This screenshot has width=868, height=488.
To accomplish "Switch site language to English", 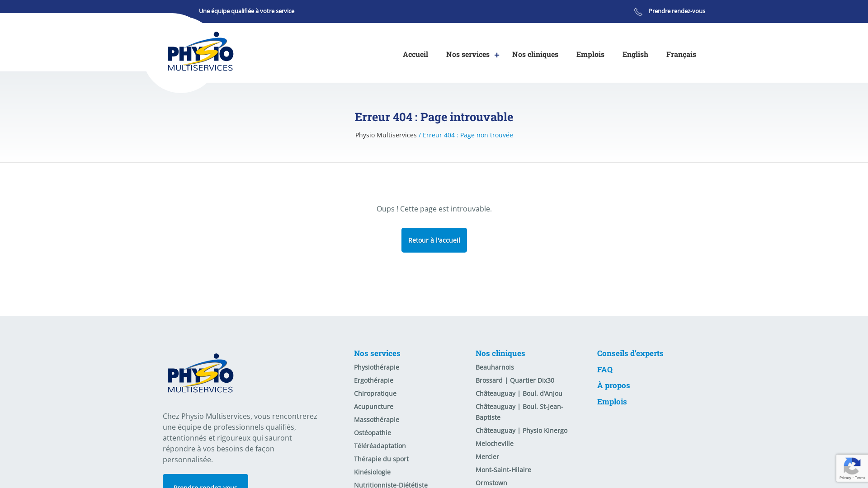I will coord(635,54).
